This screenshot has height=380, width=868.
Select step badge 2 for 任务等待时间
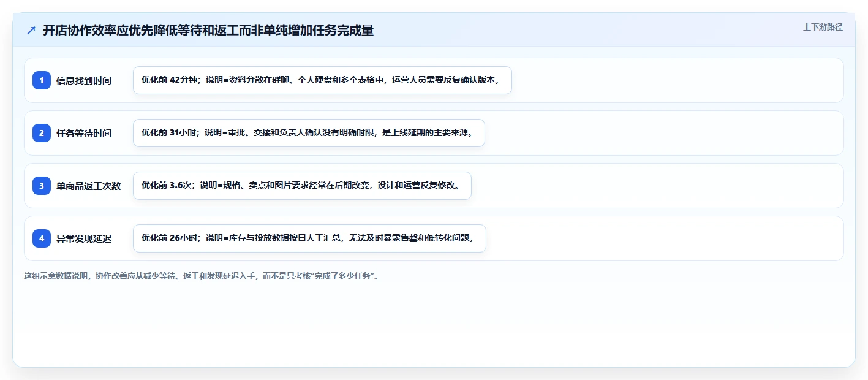coord(42,133)
